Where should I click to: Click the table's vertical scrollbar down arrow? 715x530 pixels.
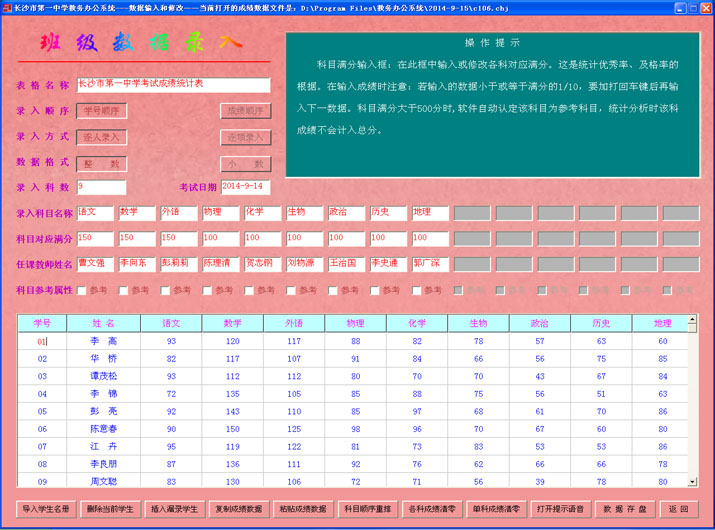coord(693,482)
